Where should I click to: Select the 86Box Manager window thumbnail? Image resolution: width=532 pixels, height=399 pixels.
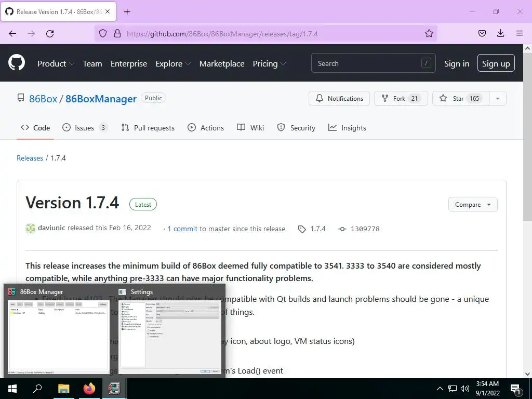(x=58, y=336)
